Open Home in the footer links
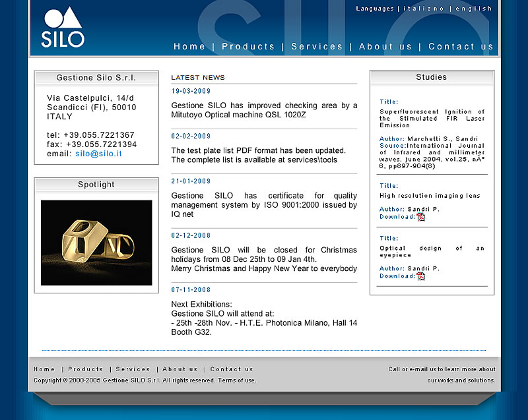This screenshot has width=528, height=420. tap(44, 369)
